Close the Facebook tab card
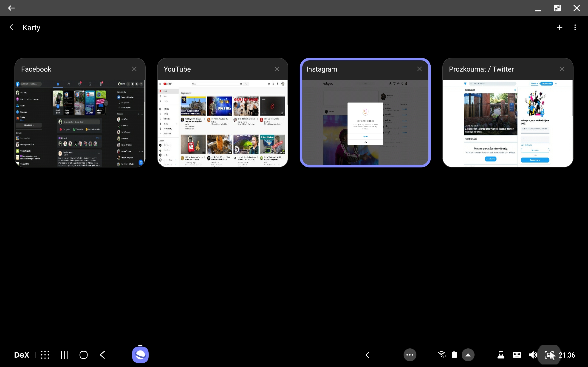Viewport: 588px width, 367px height. [134, 69]
